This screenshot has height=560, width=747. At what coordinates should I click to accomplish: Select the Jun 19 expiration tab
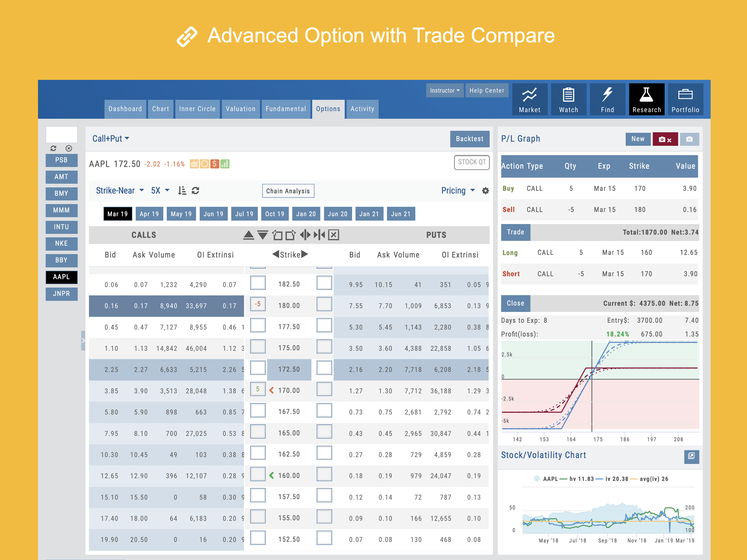(213, 214)
